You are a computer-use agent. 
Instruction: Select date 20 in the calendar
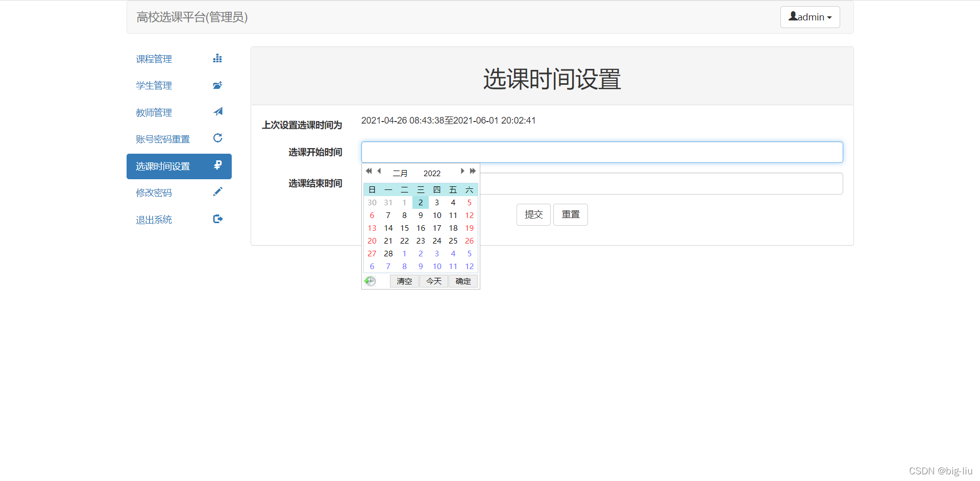pos(372,241)
